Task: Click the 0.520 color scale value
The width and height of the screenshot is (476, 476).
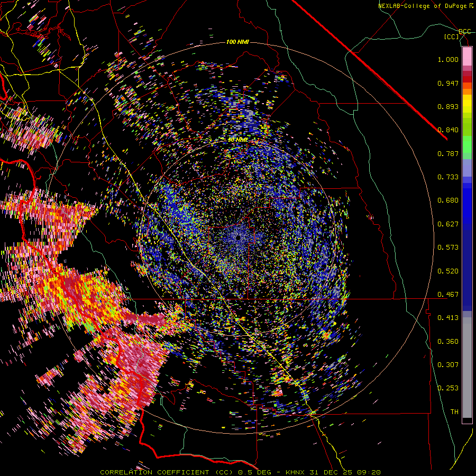Action: pyautogui.click(x=448, y=271)
